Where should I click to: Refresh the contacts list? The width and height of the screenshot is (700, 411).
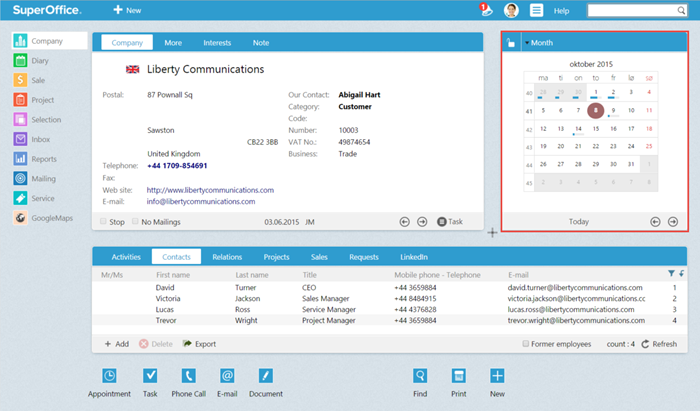pyautogui.click(x=659, y=344)
